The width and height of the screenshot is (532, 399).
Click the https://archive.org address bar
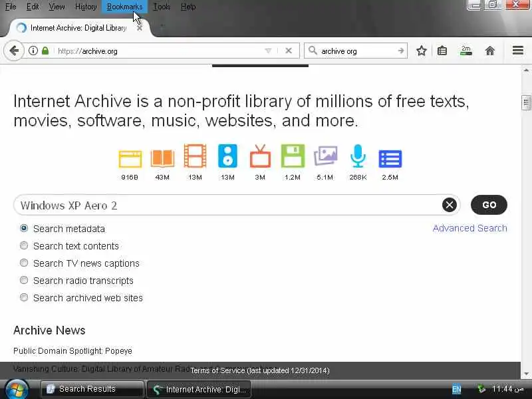click(160, 51)
